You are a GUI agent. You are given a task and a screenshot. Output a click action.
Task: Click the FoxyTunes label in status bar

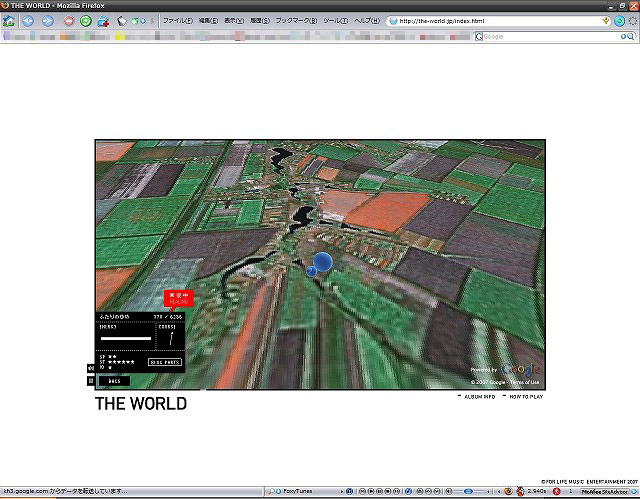pyautogui.click(x=298, y=491)
